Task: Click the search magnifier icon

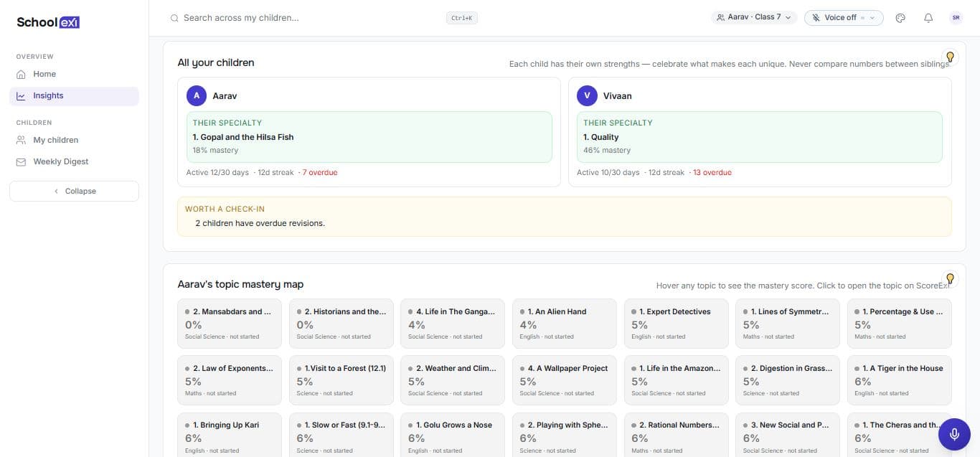Action: (174, 18)
